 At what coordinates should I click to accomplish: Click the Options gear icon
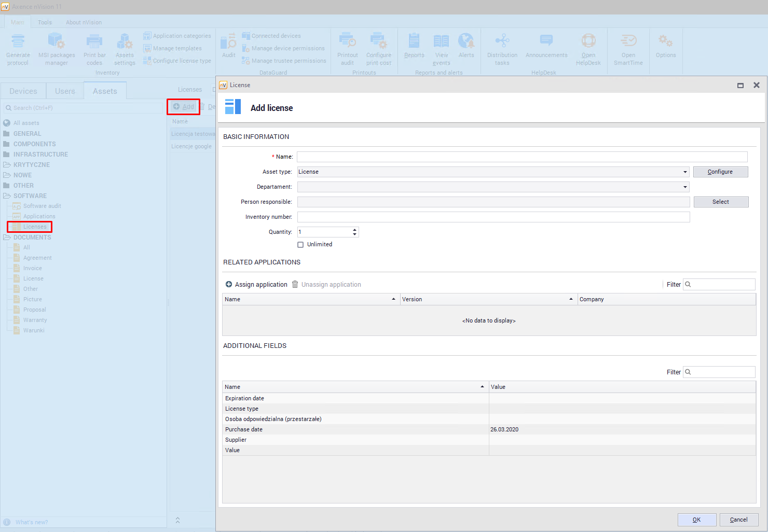point(665,41)
